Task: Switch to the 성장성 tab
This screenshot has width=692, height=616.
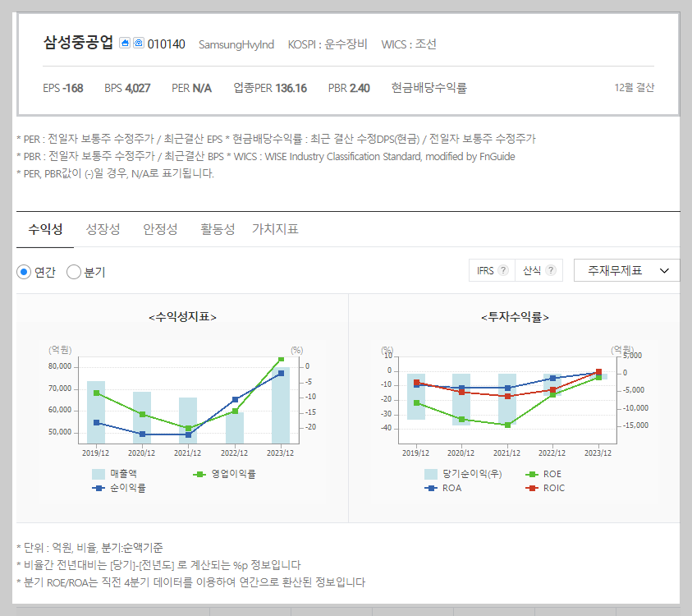Action: pos(103,229)
